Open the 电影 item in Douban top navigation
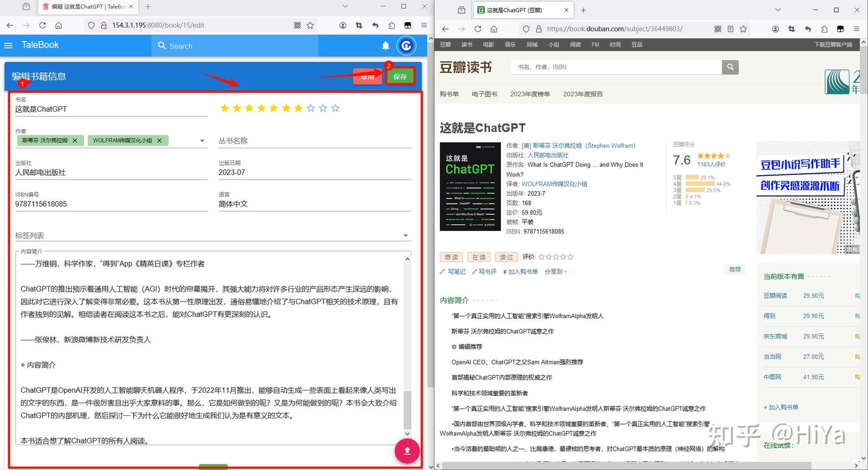The width and height of the screenshot is (868, 470). 488,45
